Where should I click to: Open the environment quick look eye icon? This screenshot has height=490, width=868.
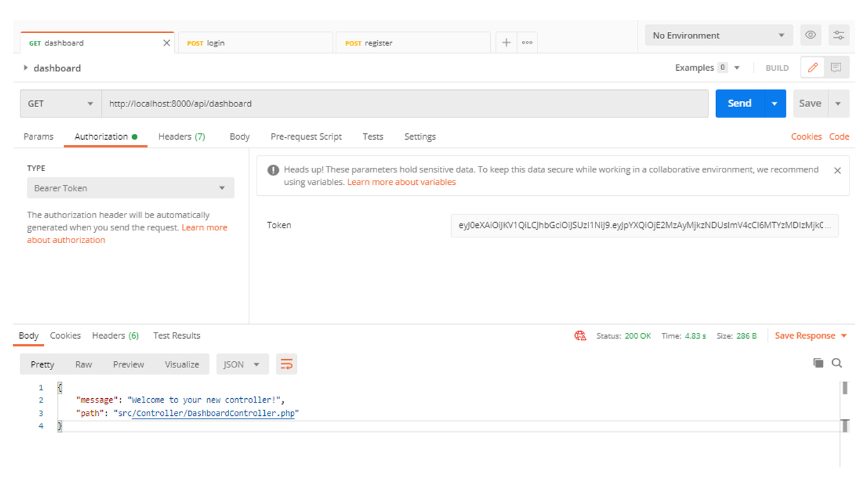pyautogui.click(x=811, y=35)
